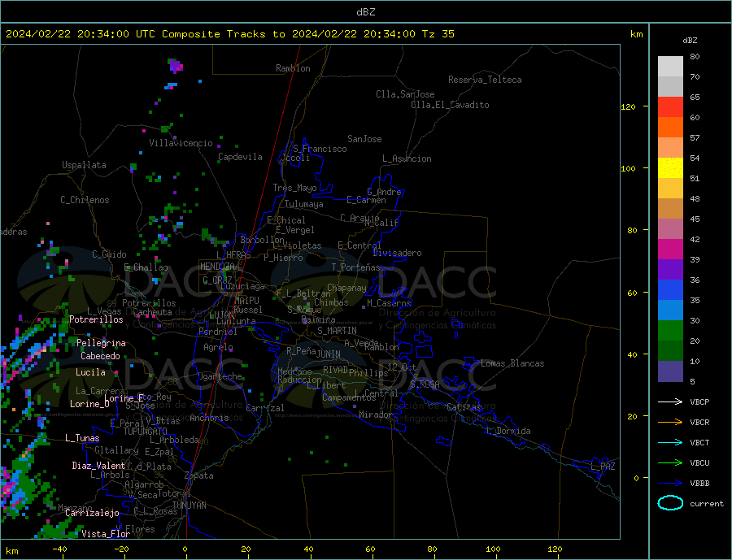Click the -40 tick on bottom km axis
Image resolution: width=732 pixels, height=560 pixels.
click(59, 549)
